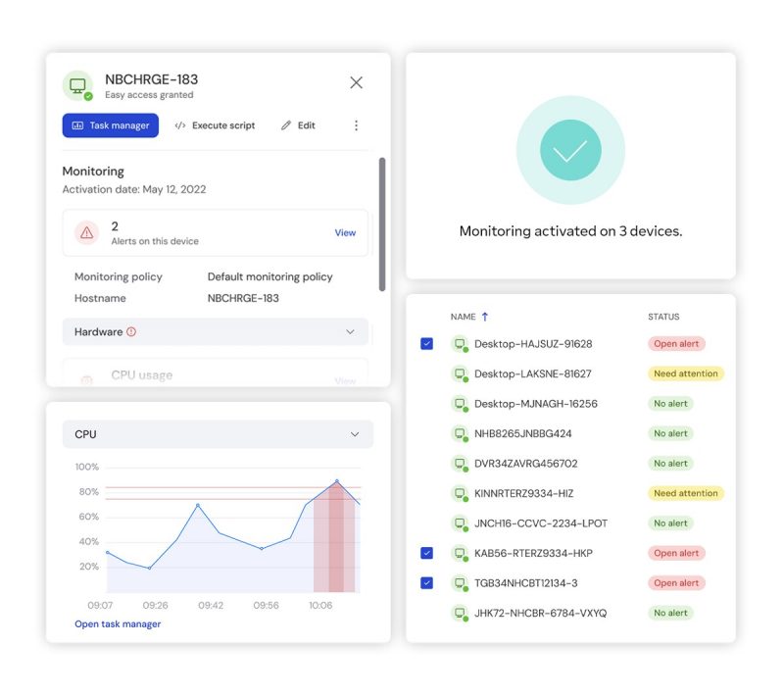The height and width of the screenshot is (696, 784).
Task: Uncheck the Desktop-HAJSUZ-91628 checkbox
Action: point(426,343)
